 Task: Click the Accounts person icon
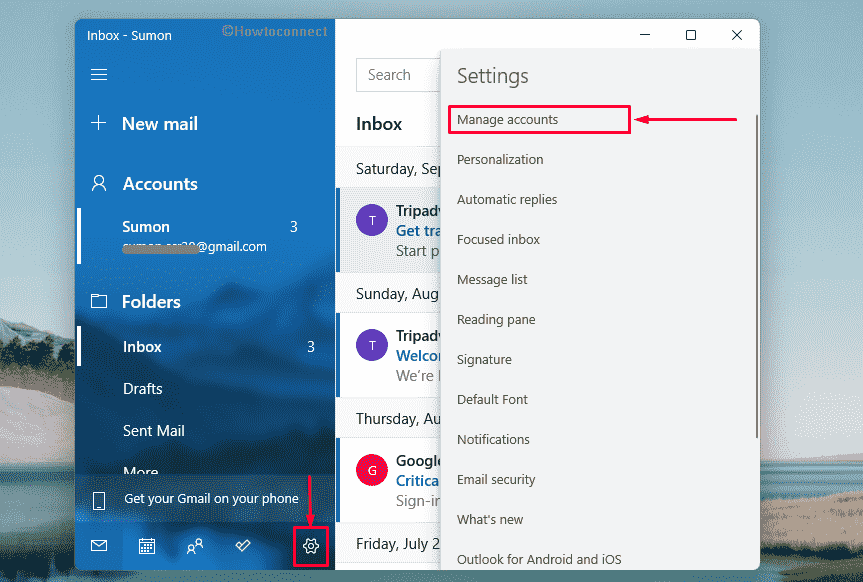[98, 183]
